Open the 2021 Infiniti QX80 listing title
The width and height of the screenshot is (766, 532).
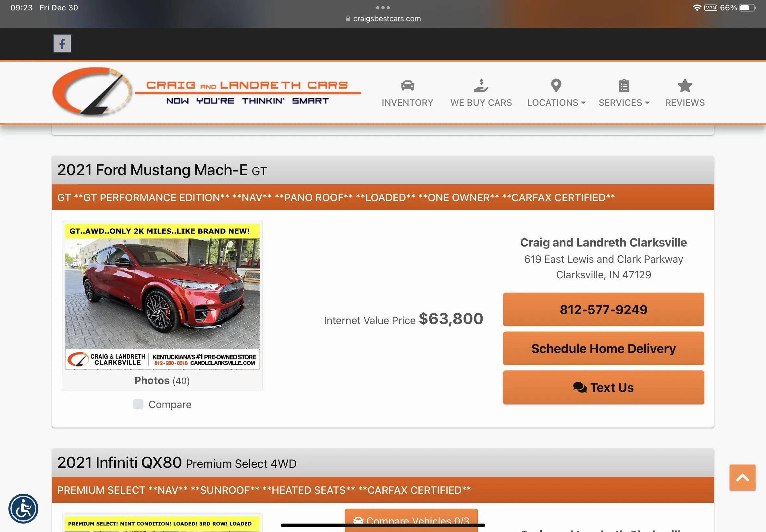coord(177,463)
